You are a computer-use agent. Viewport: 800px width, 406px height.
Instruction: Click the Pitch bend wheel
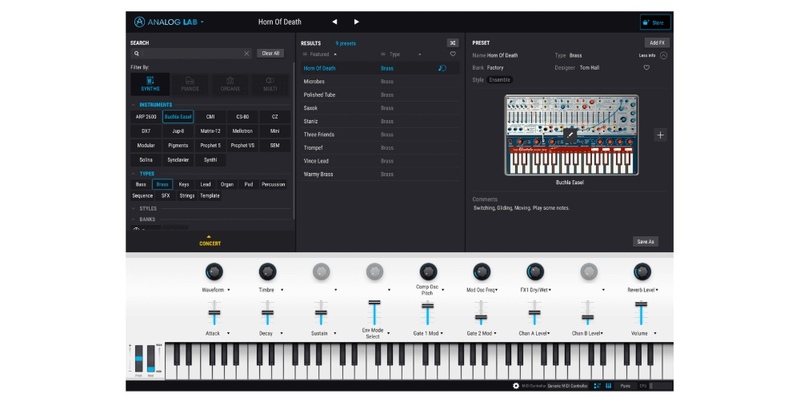pyautogui.click(x=139, y=359)
